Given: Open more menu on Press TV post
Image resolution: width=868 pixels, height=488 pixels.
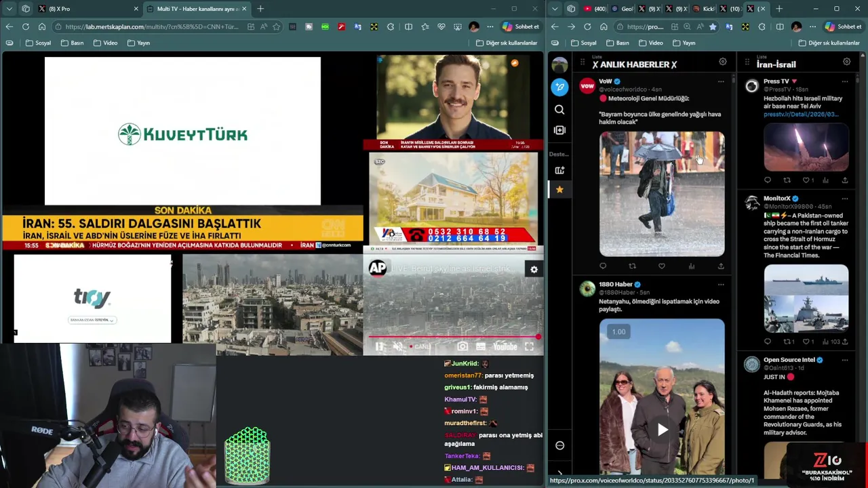Looking at the screenshot, I should click(x=845, y=81).
